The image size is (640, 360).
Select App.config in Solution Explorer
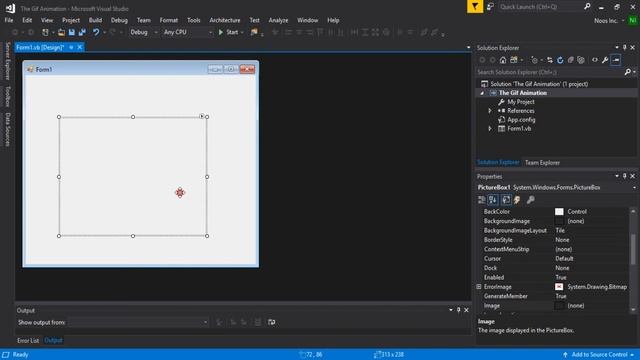[521, 120]
